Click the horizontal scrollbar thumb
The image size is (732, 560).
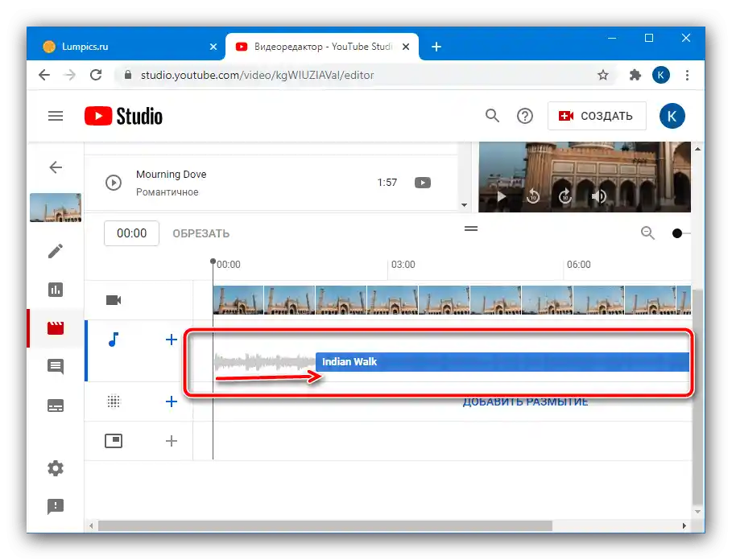[325, 526]
